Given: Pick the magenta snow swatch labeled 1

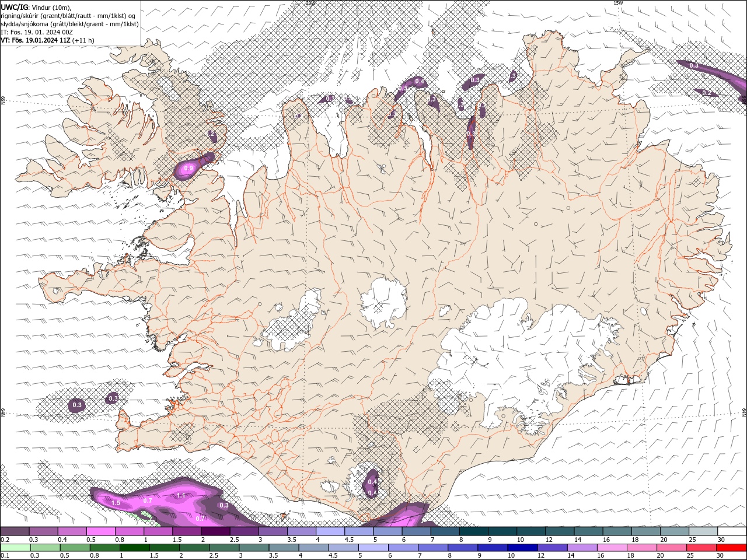Looking at the screenshot, I should pyautogui.click(x=158, y=531).
